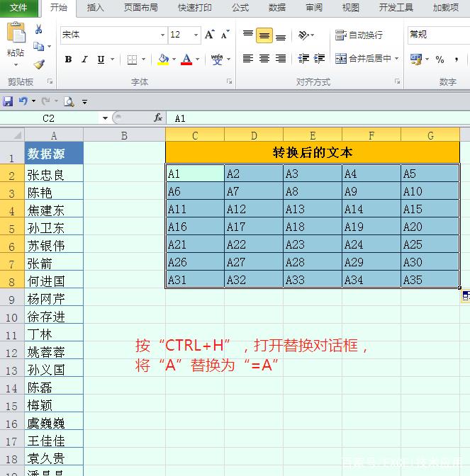Click the Format Painter brush icon

click(x=39, y=64)
